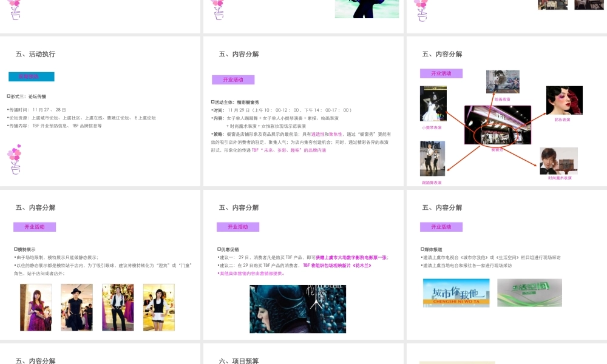Viewport: 607px width, 364px height.
Task: Select the model photo with yellow background
Action: point(159,308)
